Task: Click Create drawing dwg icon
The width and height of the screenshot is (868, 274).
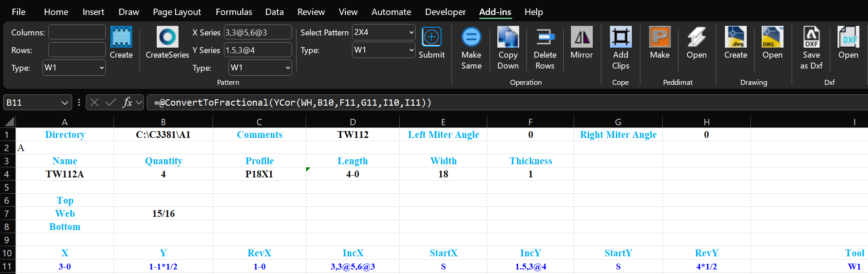Action: 735,37
